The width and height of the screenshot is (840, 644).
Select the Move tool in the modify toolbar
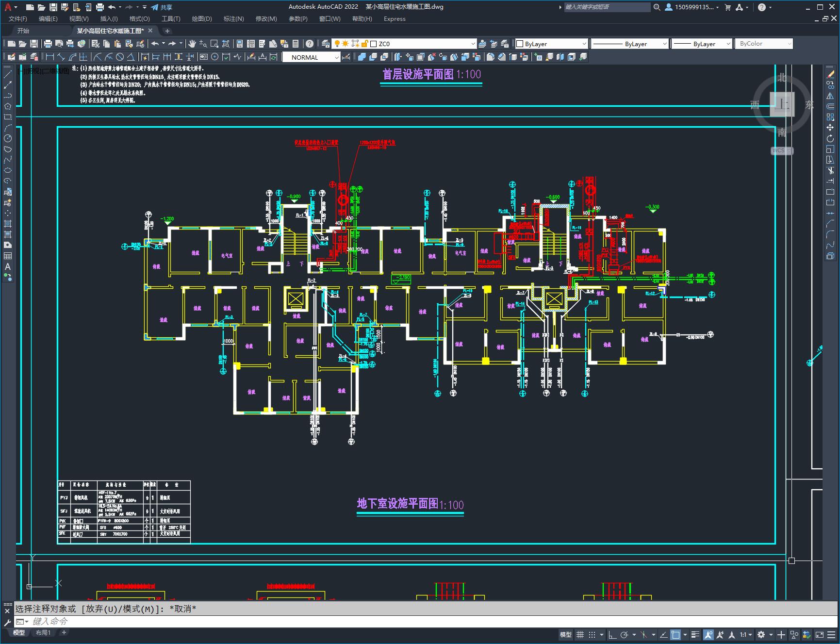830,128
